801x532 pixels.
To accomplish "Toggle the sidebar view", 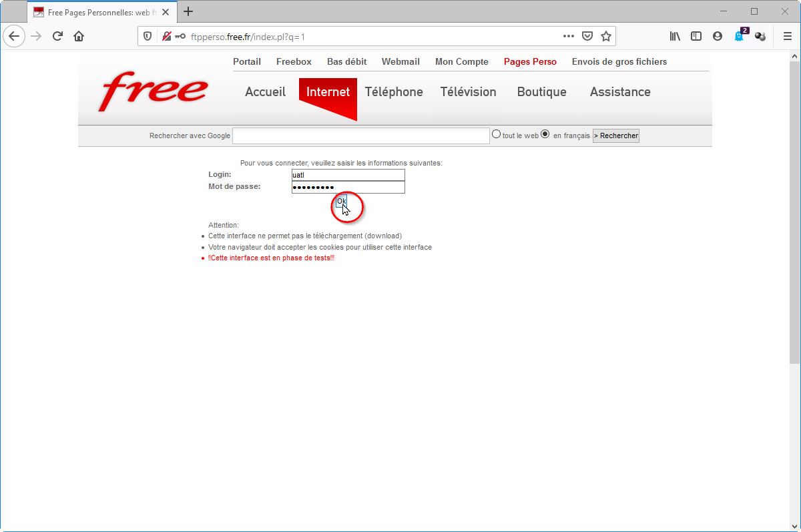I will click(696, 37).
